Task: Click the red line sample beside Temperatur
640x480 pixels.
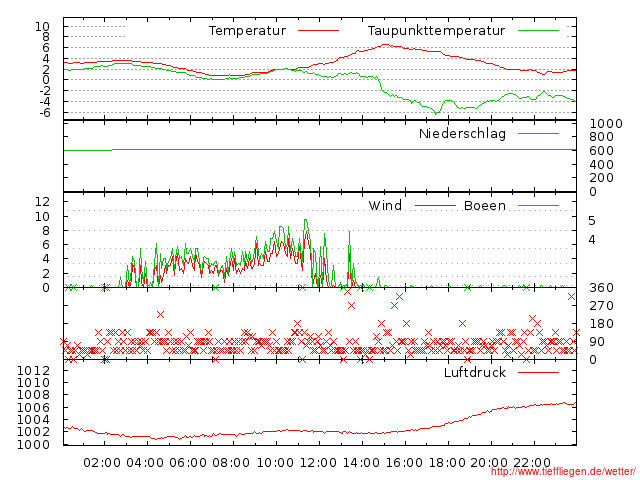Action: click(318, 31)
